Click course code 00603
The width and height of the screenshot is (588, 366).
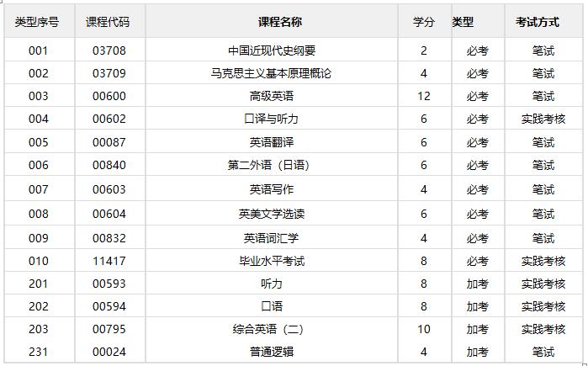pyautogui.click(x=109, y=189)
